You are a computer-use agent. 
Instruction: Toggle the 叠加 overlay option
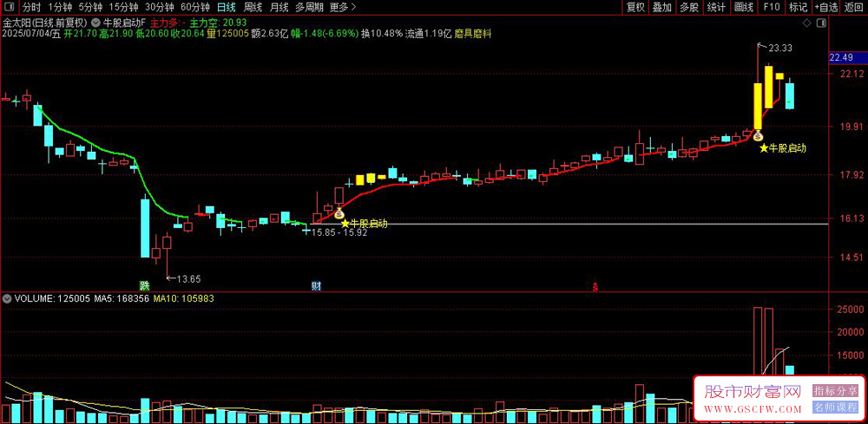pos(662,7)
